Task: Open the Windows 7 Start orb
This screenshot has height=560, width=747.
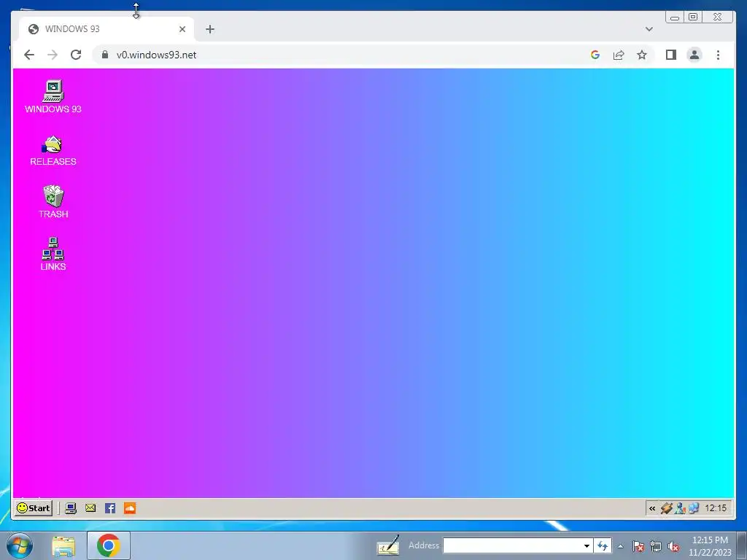Action: pos(20,545)
